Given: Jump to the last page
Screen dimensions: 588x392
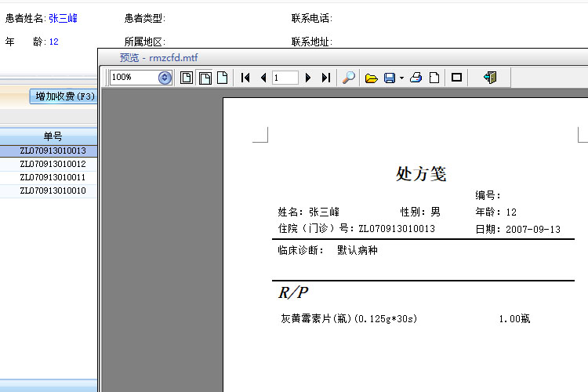Looking at the screenshot, I should point(326,78).
